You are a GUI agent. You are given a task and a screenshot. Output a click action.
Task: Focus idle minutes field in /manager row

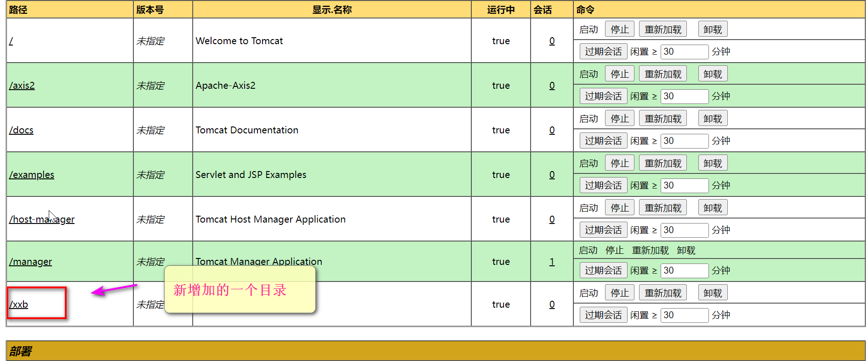[684, 270]
